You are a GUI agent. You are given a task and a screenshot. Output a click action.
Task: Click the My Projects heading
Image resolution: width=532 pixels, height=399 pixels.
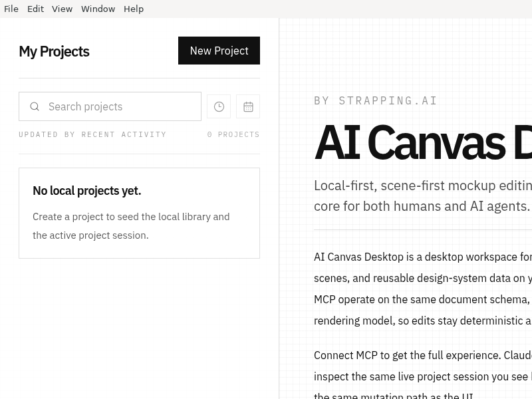click(55, 52)
